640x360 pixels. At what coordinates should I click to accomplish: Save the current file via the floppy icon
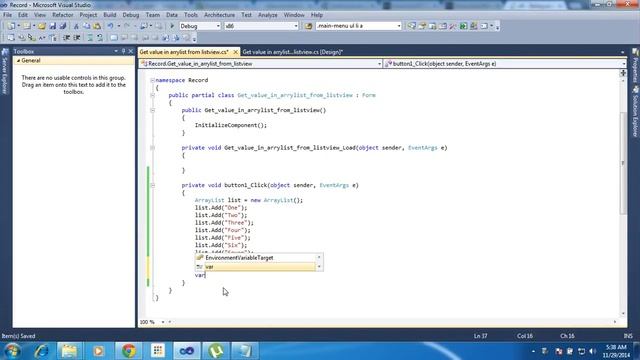click(53, 26)
